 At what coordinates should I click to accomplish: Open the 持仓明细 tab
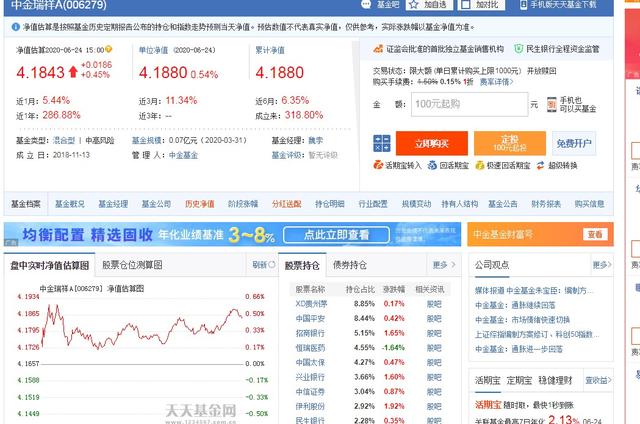330,204
